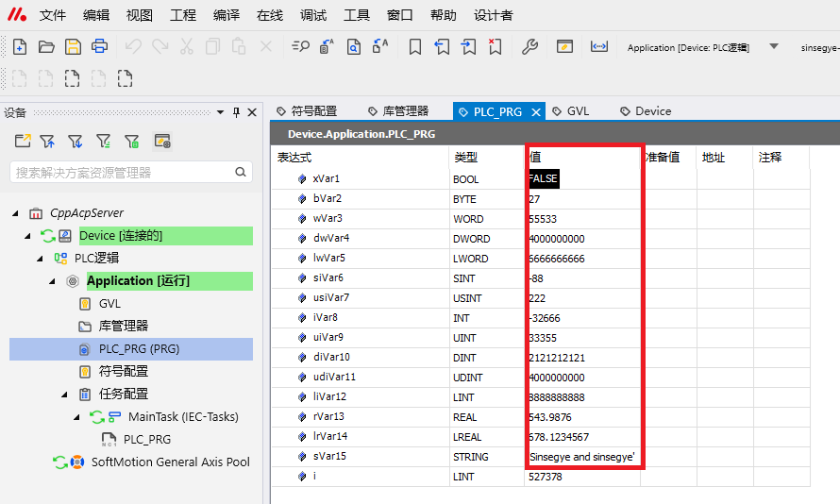Viewport: 840px width, 504px height.
Task: Click the Open folder toolbar icon
Action: pyautogui.click(x=46, y=46)
